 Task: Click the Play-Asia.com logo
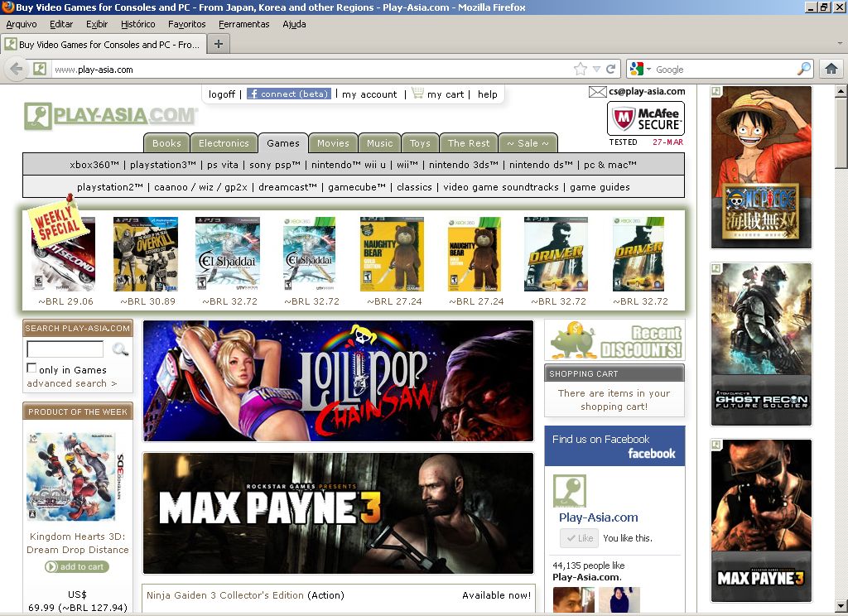(x=110, y=116)
